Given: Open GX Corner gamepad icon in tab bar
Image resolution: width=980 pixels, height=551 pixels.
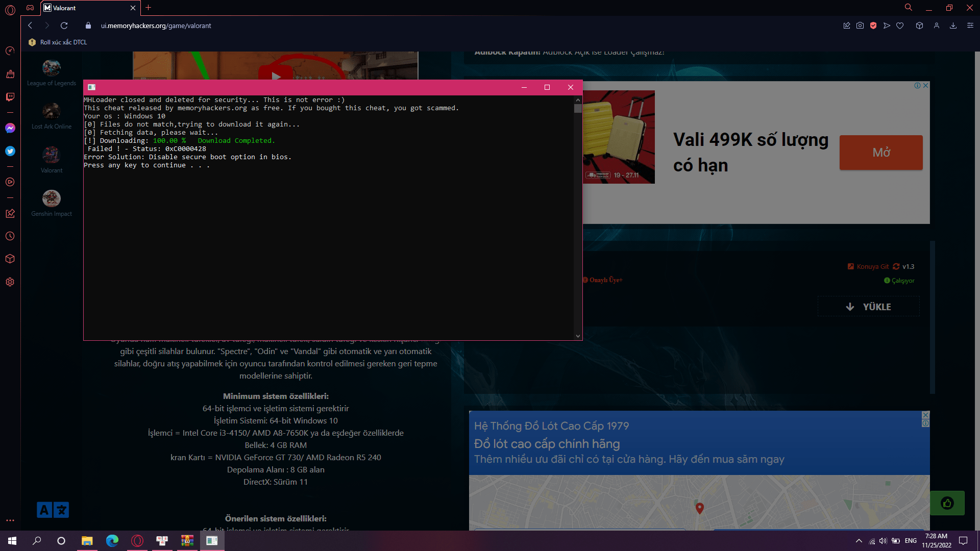Looking at the screenshot, I should (30, 8).
